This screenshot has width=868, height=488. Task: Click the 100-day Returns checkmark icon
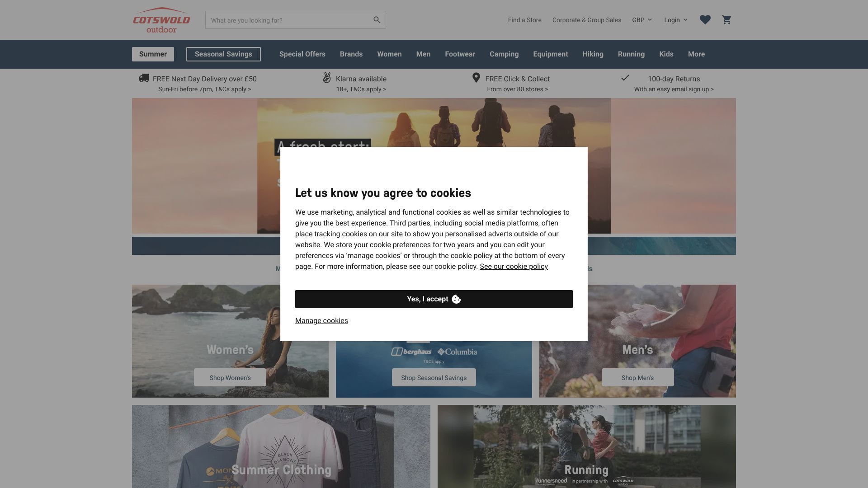(625, 77)
